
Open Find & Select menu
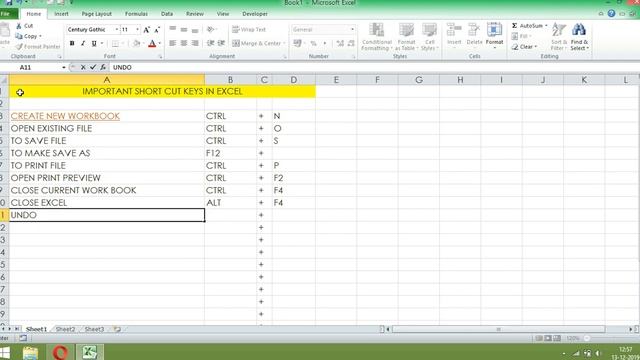click(579, 37)
